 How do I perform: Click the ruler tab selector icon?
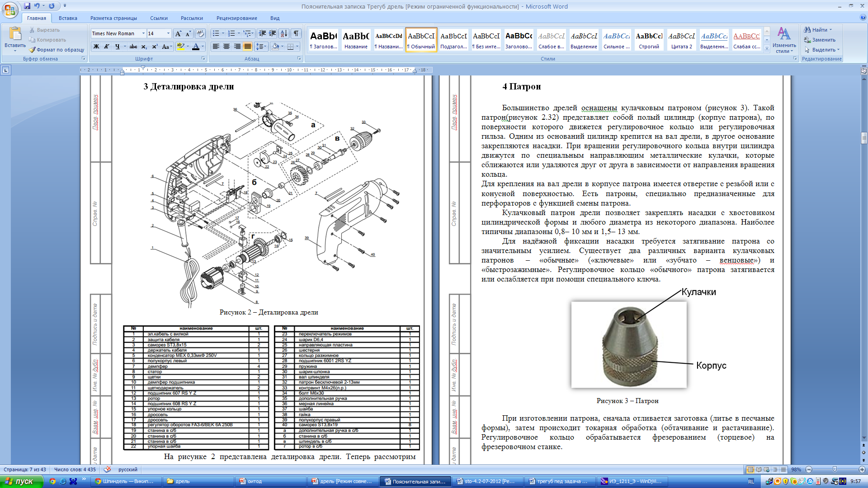[x=5, y=70]
